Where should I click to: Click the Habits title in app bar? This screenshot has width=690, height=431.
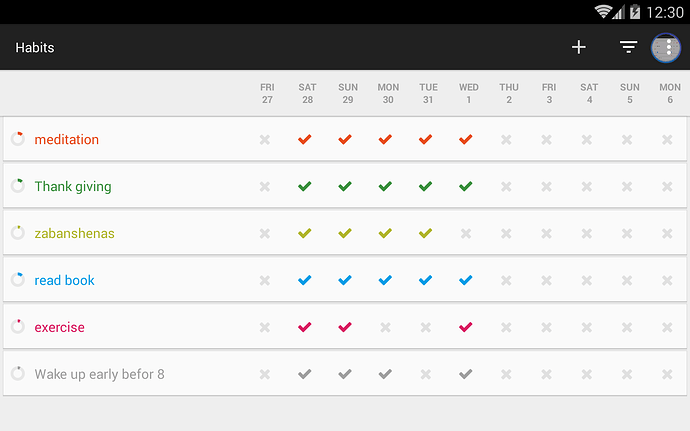coord(35,48)
